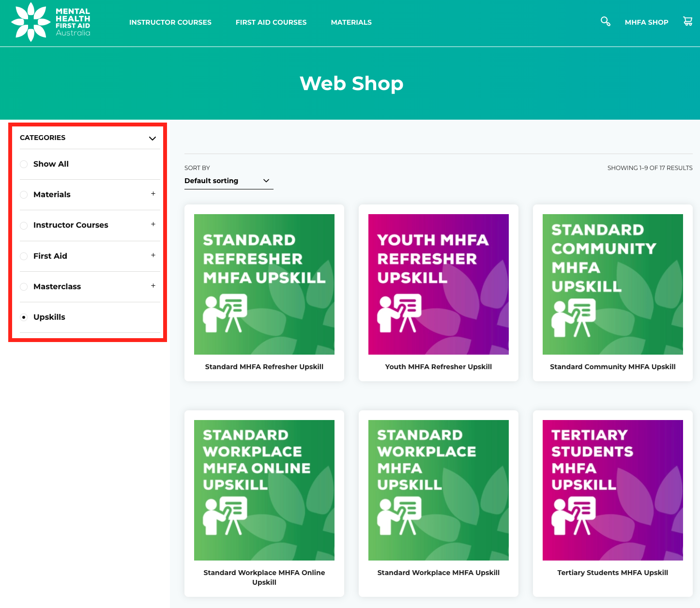The image size is (700, 608).
Task: Collapse the Categories panel via its chevron
Action: pyautogui.click(x=152, y=139)
